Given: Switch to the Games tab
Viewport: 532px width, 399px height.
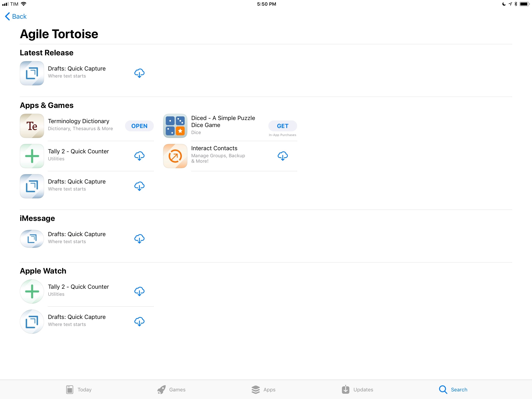Looking at the screenshot, I should 171,390.
